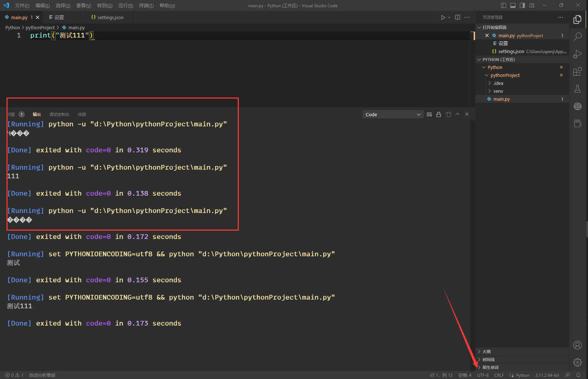Collapse the PYTHON (工作区) section
This screenshot has height=379, width=588.
point(522,60)
